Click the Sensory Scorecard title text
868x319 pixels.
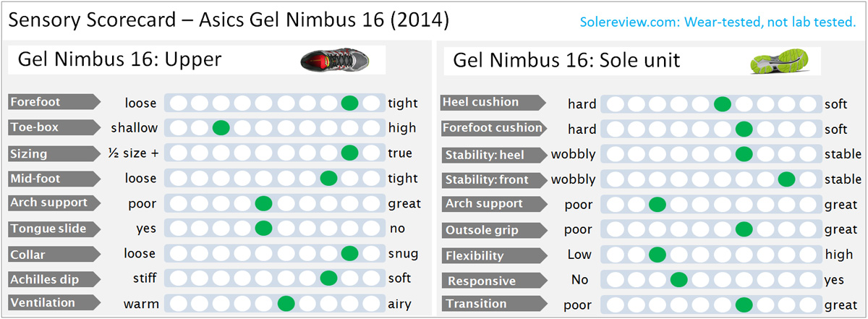229,21
